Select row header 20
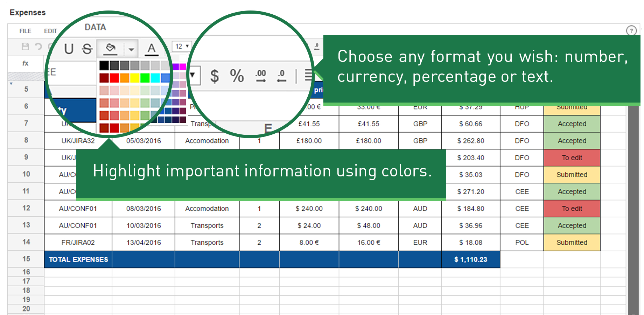 pos(26,309)
